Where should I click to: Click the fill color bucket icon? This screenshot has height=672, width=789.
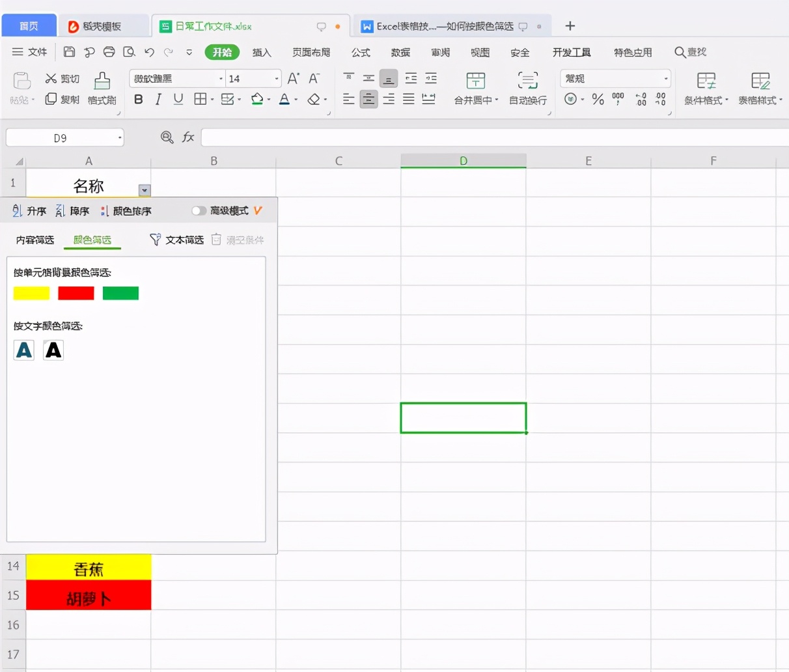257,99
